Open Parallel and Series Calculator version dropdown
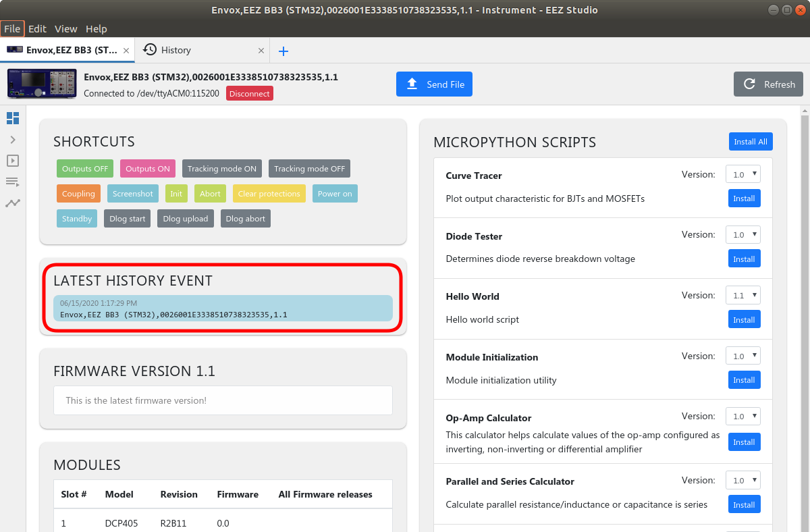 [743, 480]
